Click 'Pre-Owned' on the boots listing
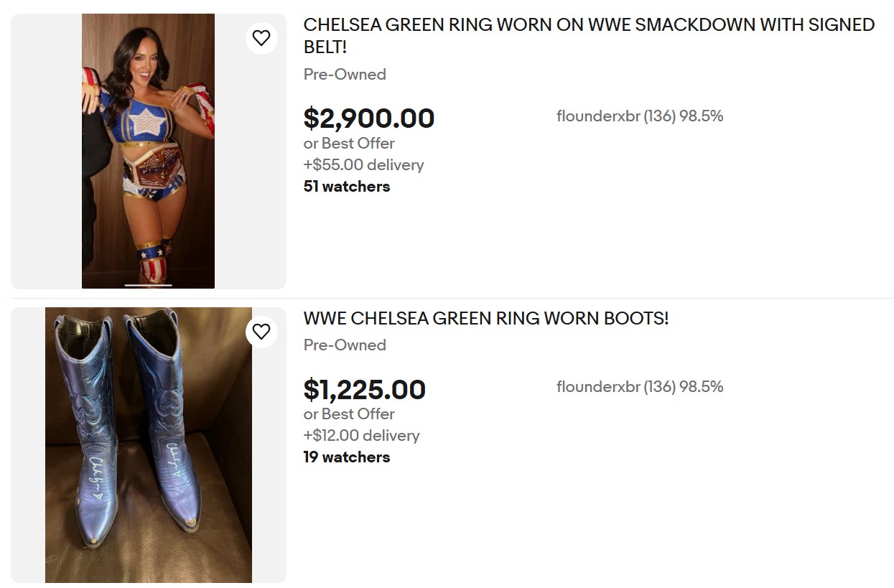Viewport: 894px width, 588px height. [x=345, y=345]
